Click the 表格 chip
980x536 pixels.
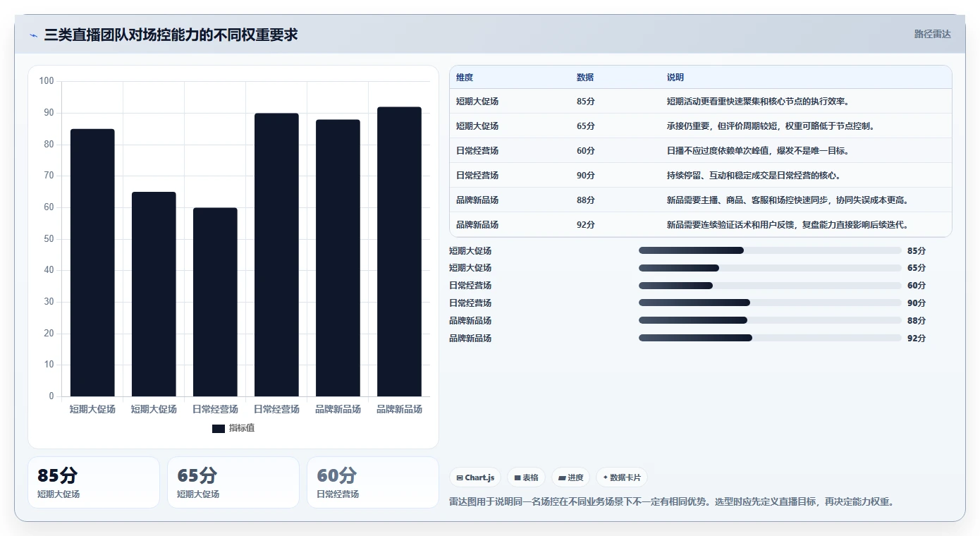click(x=527, y=477)
